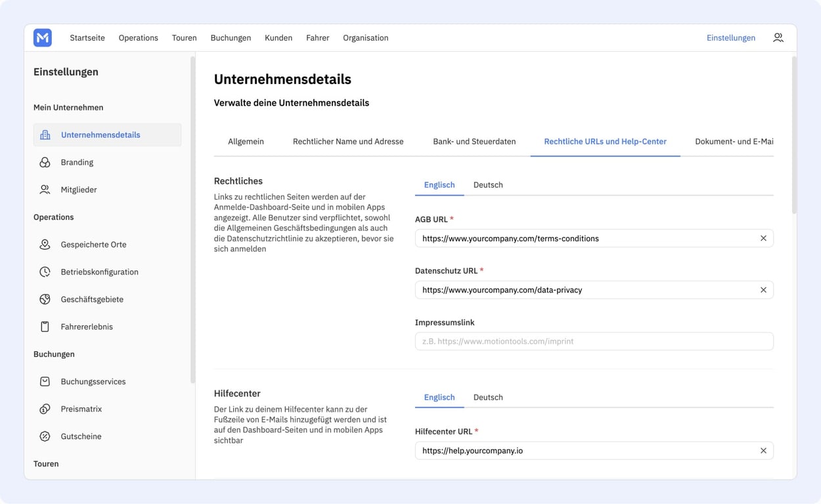Select Deutsch tab in Hilfecenter section
The width and height of the screenshot is (821, 504).
click(488, 398)
